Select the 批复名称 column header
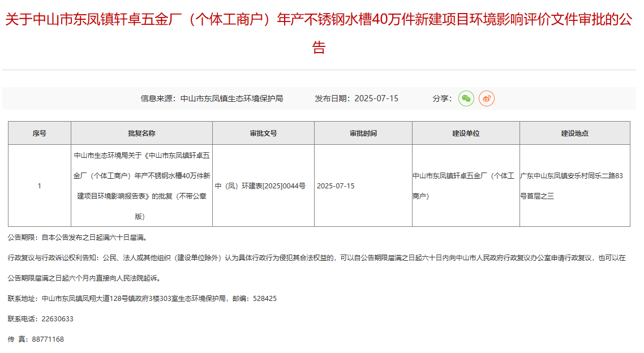This screenshot has width=644, height=353. (x=141, y=134)
